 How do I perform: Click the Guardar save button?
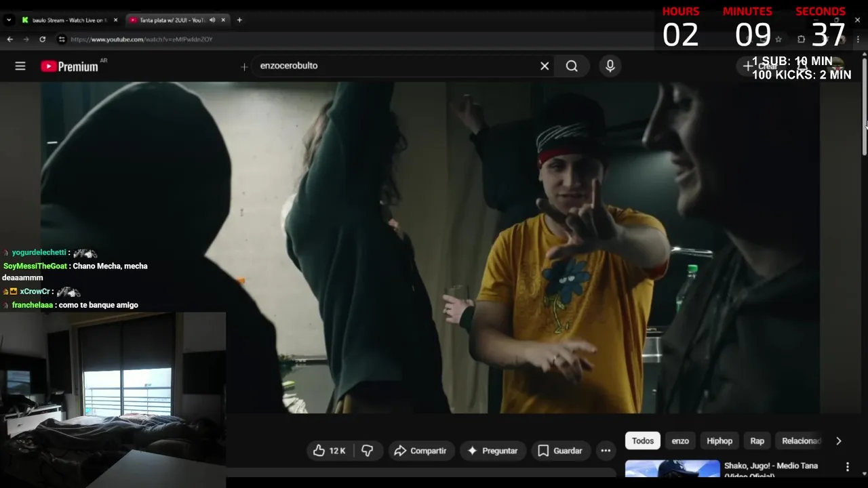tap(560, 451)
